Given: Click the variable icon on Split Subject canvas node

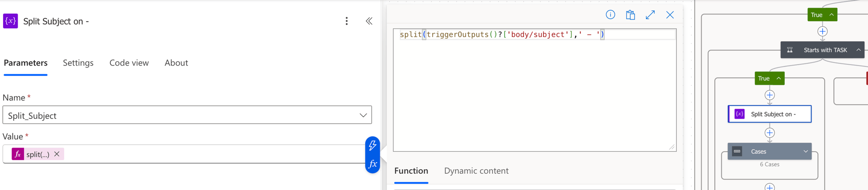Looking at the screenshot, I should click(740, 114).
